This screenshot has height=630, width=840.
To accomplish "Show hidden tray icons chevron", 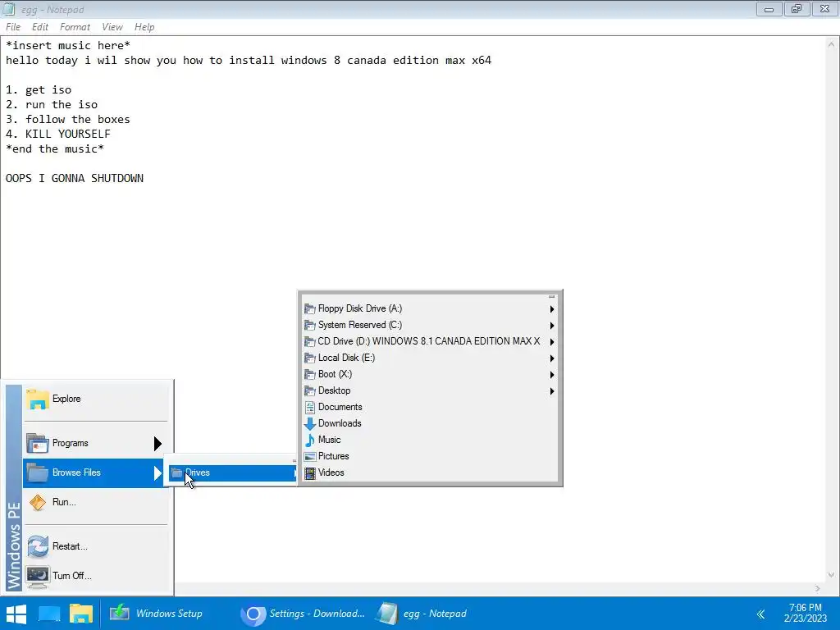I will (760, 614).
